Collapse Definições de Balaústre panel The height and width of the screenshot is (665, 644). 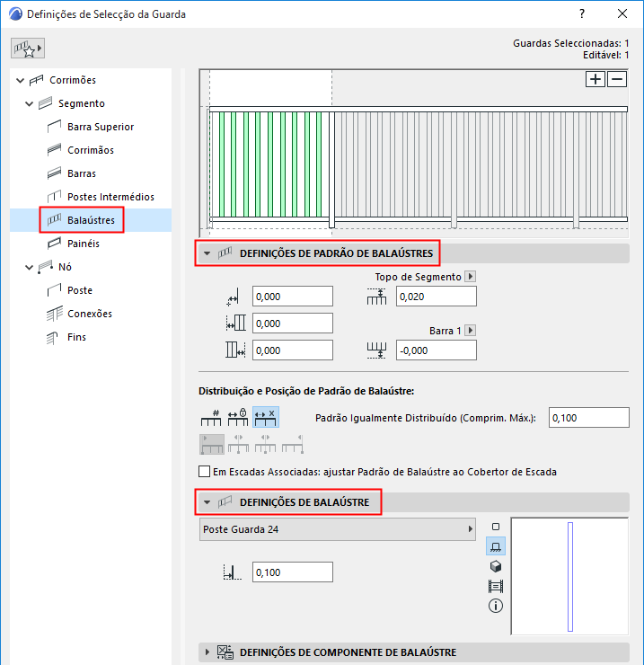tap(207, 502)
